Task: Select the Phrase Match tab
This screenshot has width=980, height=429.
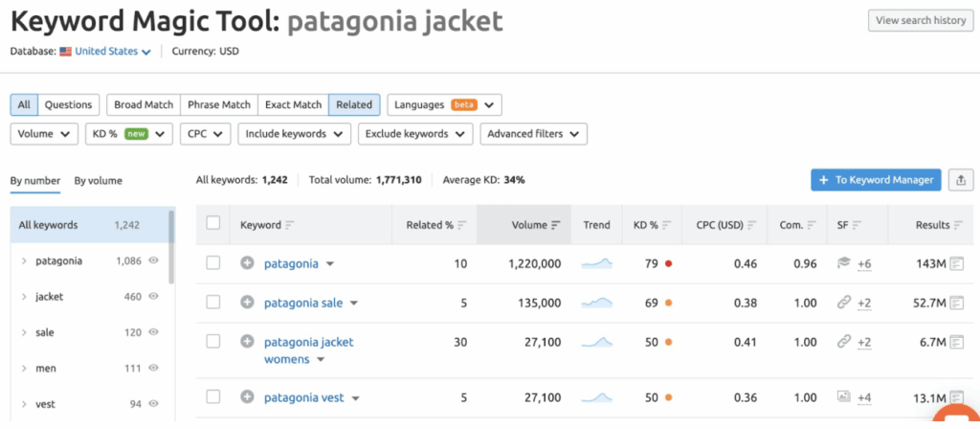Action: (219, 104)
